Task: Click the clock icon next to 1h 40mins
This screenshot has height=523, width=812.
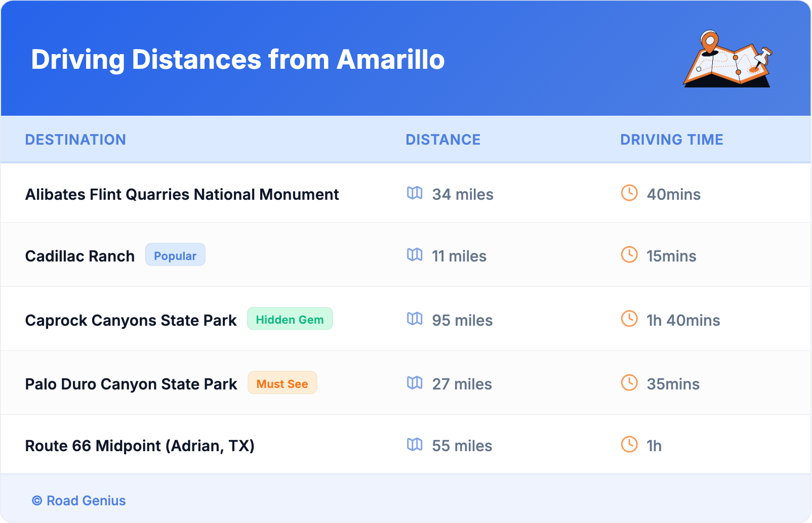Action: 629,319
